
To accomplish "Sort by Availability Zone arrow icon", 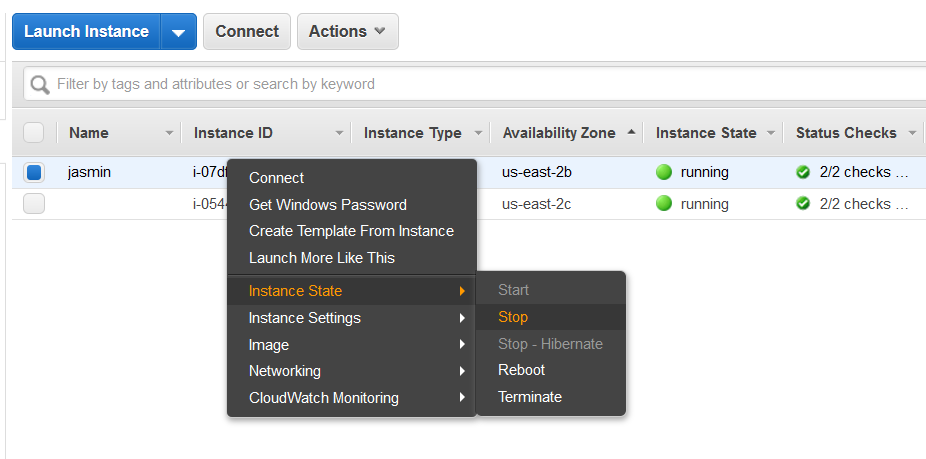I will coord(631,132).
